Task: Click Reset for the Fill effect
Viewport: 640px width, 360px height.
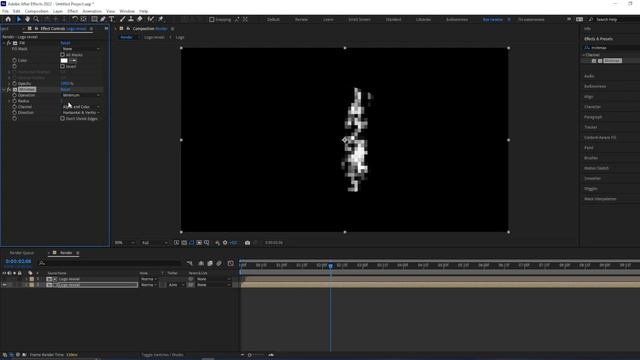Action: tap(65, 43)
